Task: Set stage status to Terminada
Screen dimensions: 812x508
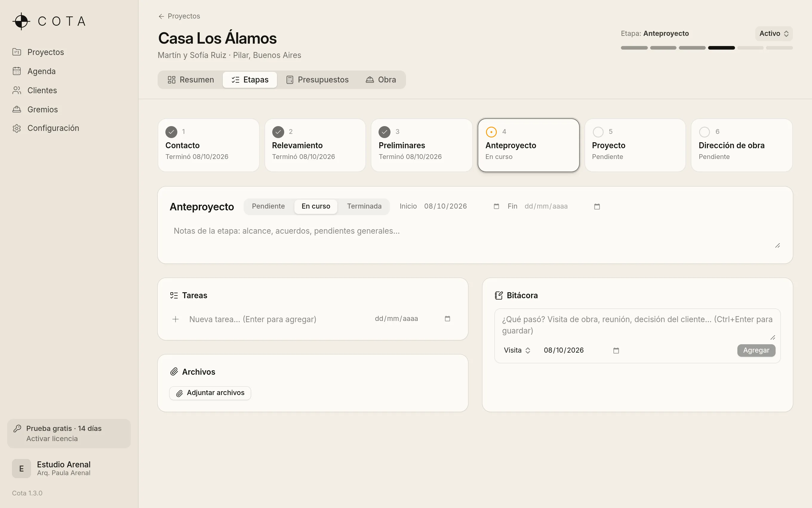Action: click(x=364, y=206)
